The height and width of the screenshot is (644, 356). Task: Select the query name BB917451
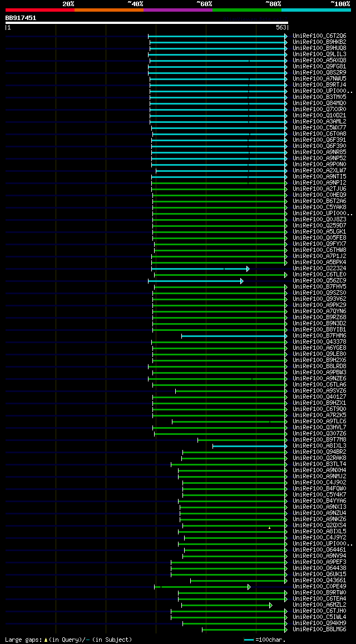[x=21, y=18]
